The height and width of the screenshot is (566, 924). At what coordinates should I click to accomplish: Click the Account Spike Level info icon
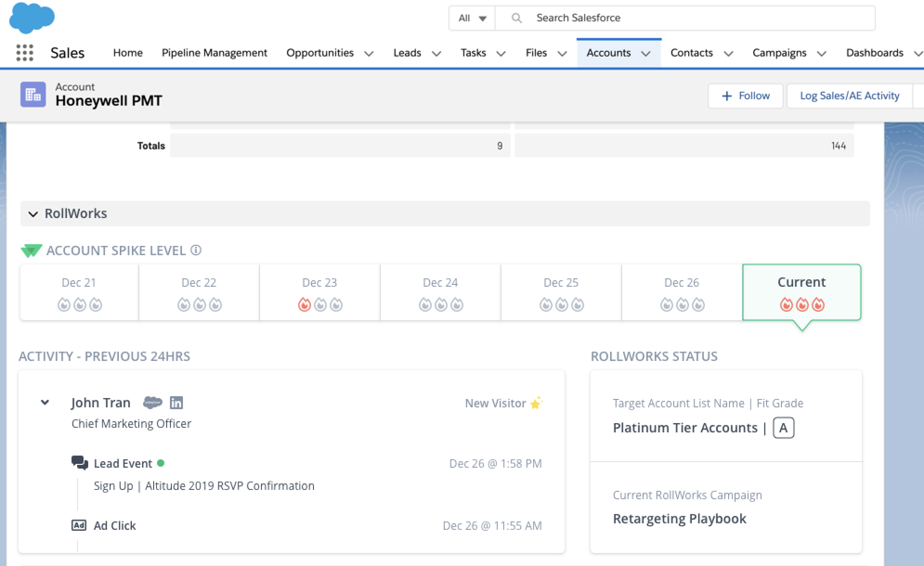tap(196, 251)
